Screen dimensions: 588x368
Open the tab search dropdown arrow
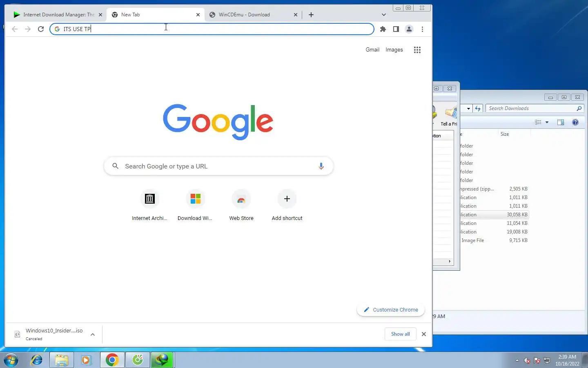tap(383, 15)
